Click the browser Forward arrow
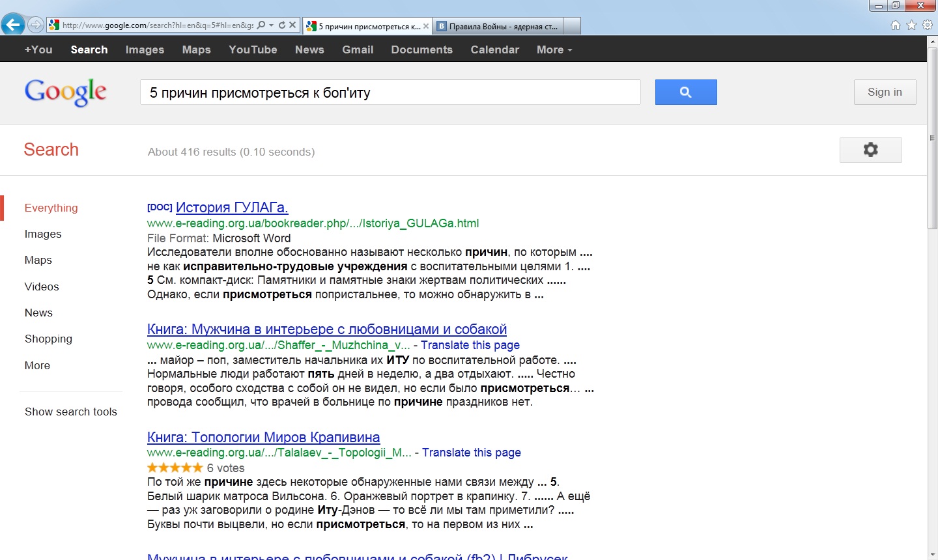 [x=36, y=25]
